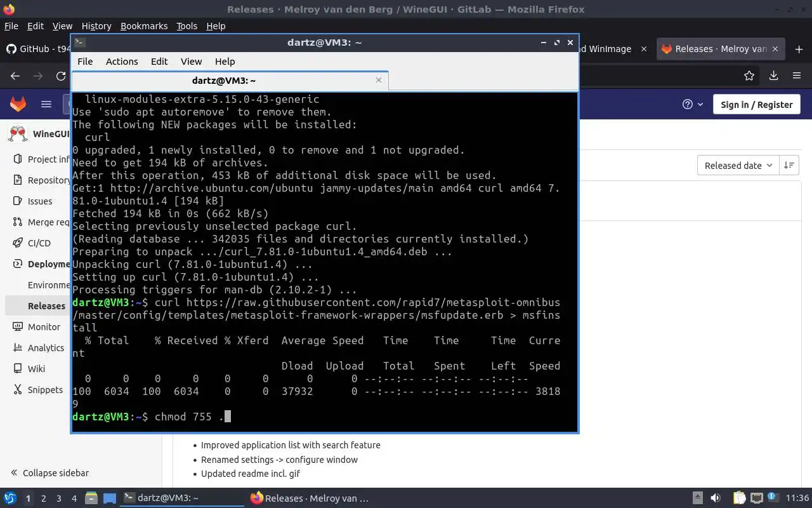Viewport: 812px width, 508px height.
Task: Select Firefox Releases window in the taskbar
Action: (x=310, y=498)
